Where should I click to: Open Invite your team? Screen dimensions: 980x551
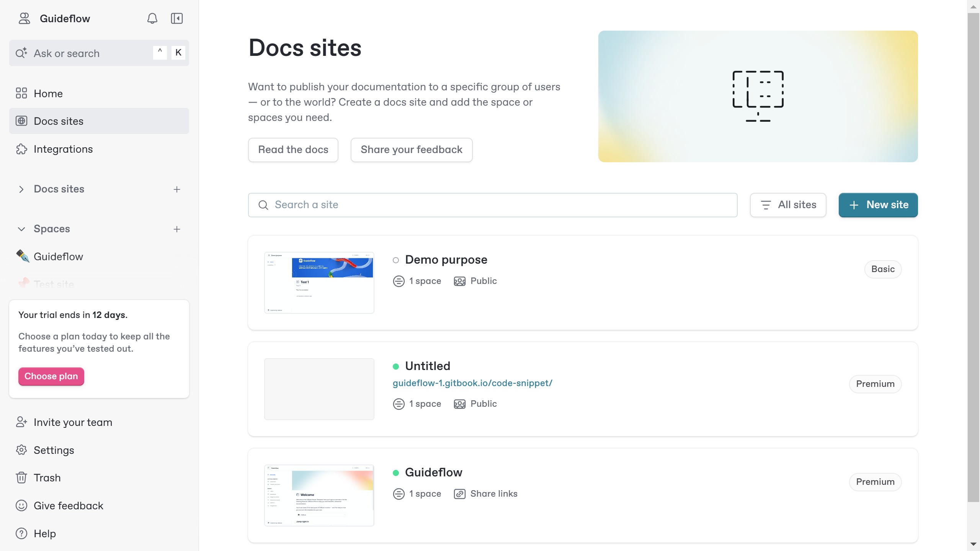coord(99,422)
